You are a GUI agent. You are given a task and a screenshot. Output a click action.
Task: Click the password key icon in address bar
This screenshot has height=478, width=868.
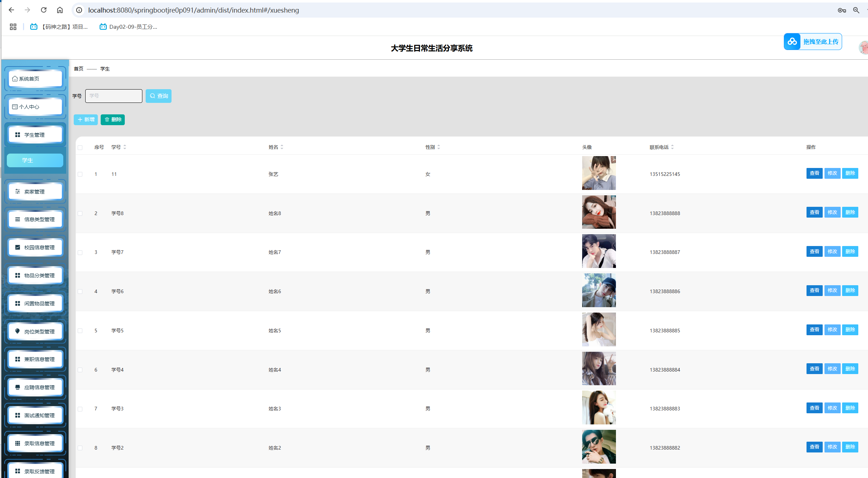point(841,10)
